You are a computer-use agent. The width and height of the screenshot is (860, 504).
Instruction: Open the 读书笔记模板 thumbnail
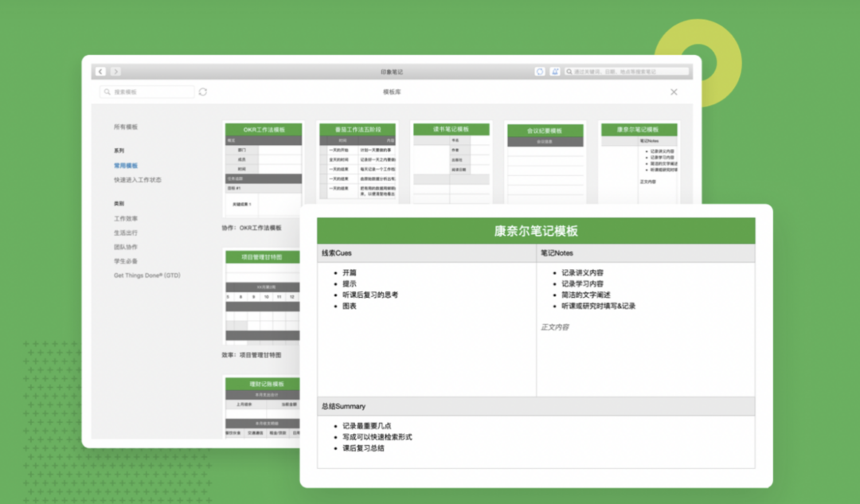pos(451,163)
